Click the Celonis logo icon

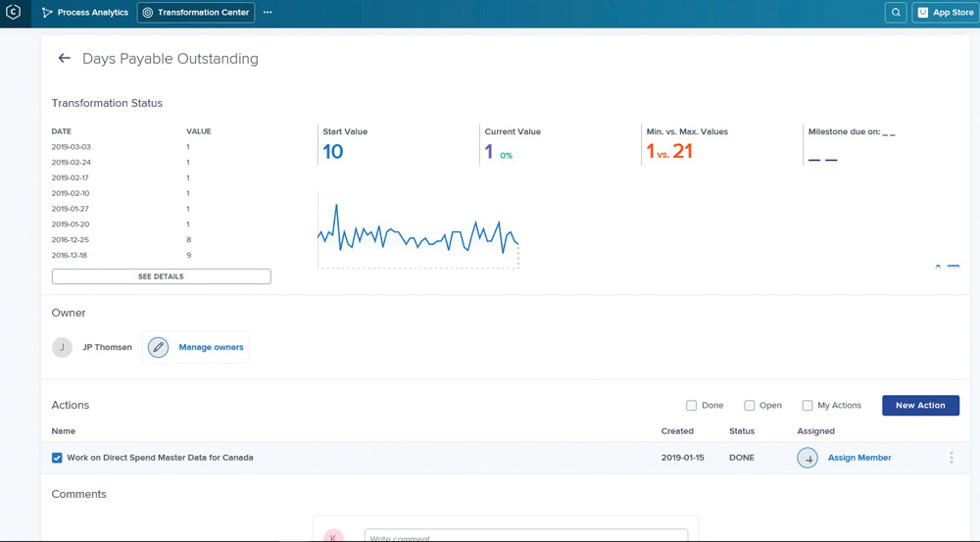(x=14, y=13)
